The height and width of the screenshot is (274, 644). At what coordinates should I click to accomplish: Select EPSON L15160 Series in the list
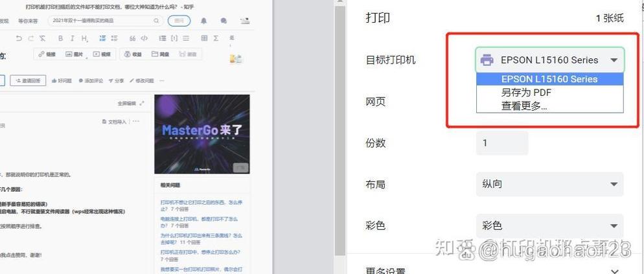pyautogui.click(x=550, y=79)
